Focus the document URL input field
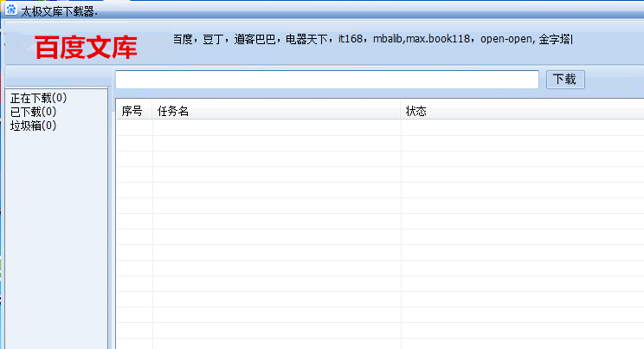 coord(327,80)
